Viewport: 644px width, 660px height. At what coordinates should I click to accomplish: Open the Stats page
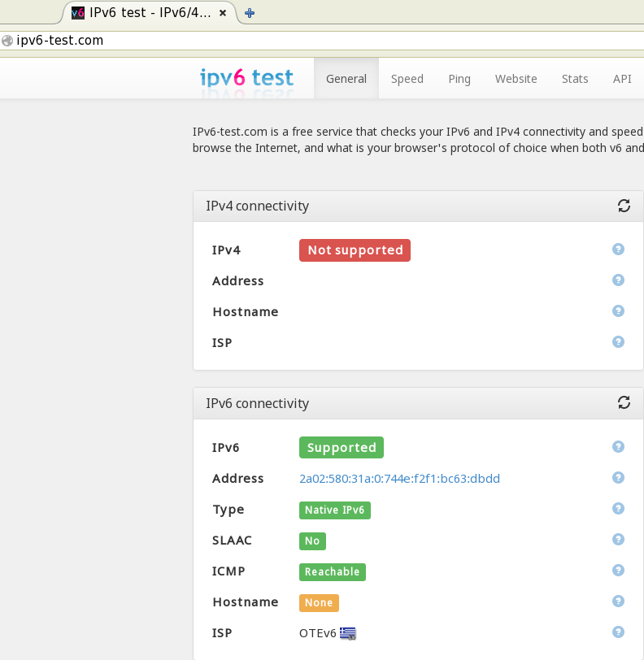575,78
